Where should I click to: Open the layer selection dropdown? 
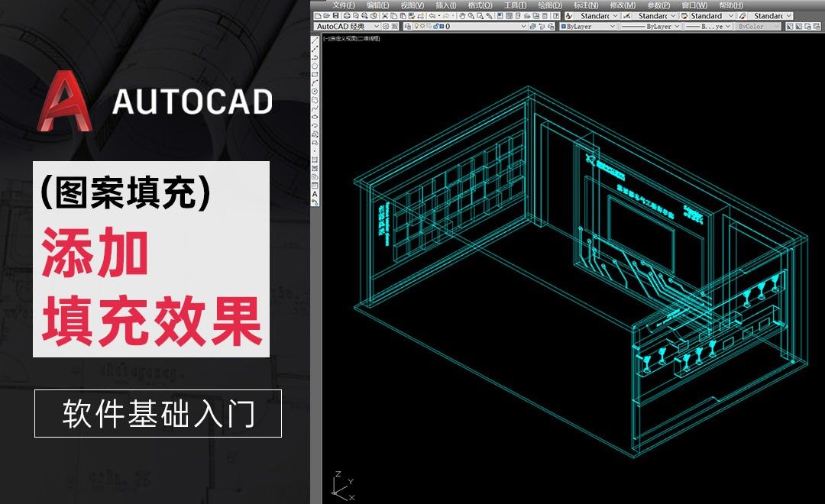tap(524, 25)
